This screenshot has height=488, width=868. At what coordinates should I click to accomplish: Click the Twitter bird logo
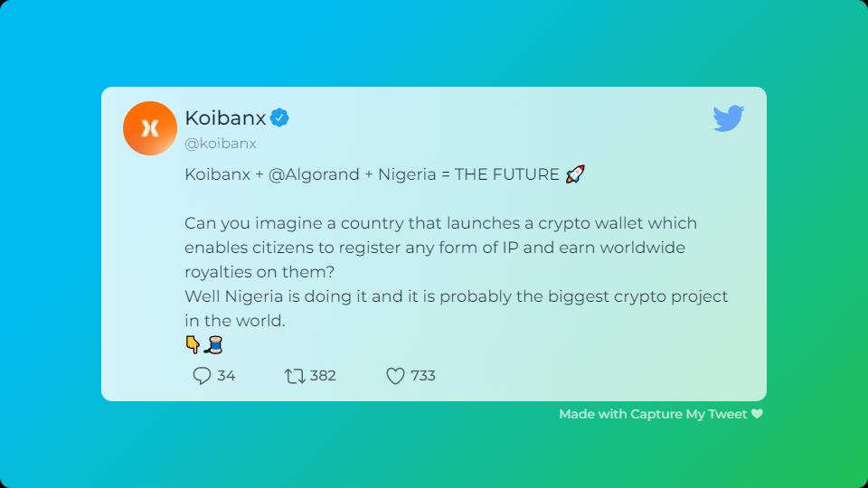point(729,117)
